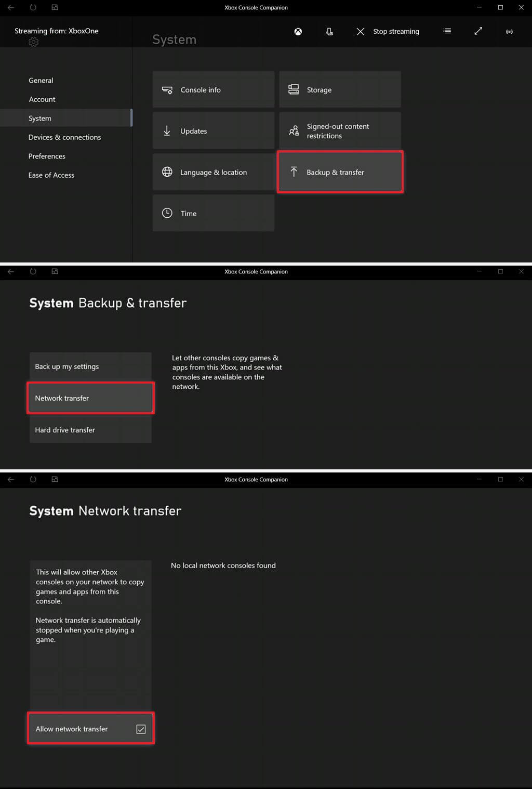Click 'No local network consoles found' text
Screen dimensions: 532x789
click(223, 566)
